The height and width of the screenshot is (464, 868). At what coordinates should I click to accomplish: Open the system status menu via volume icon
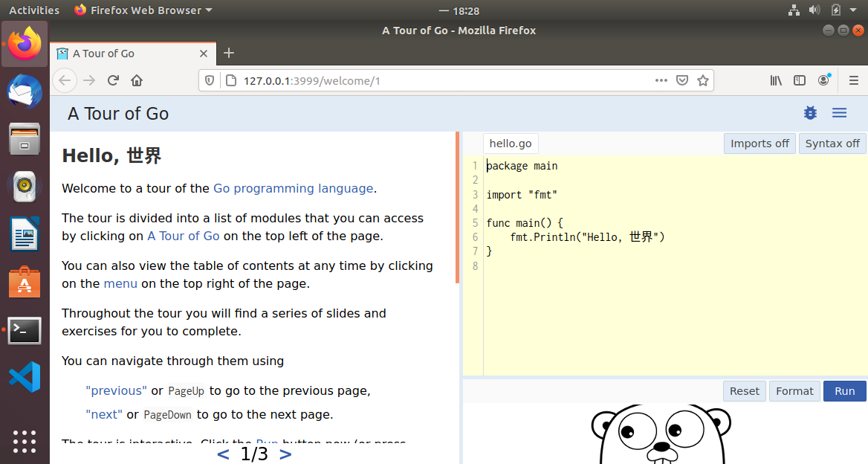[x=814, y=10]
